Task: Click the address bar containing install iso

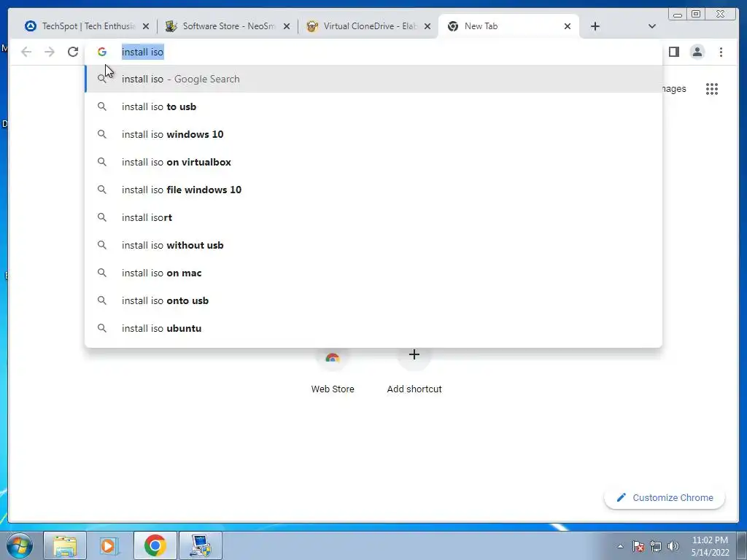Action: (373, 52)
